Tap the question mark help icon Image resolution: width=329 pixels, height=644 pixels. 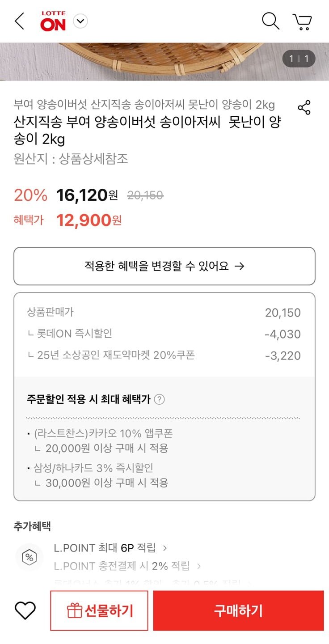[159, 399]
